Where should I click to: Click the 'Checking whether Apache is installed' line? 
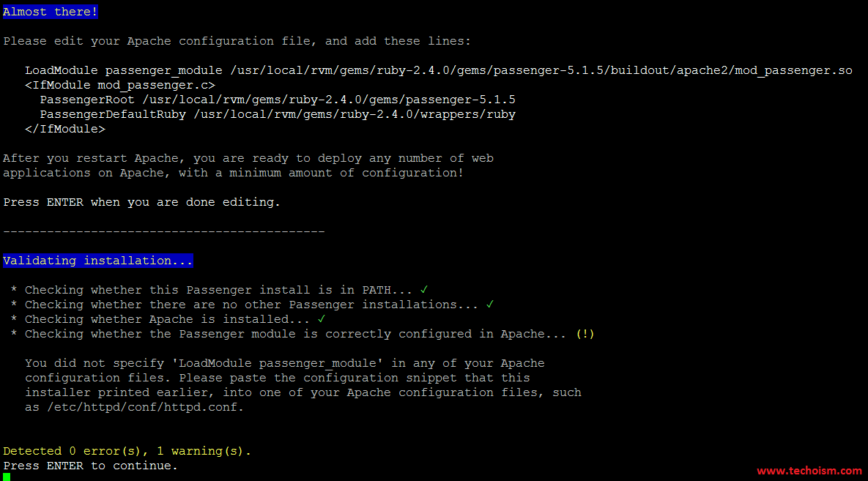pos(168,319)
